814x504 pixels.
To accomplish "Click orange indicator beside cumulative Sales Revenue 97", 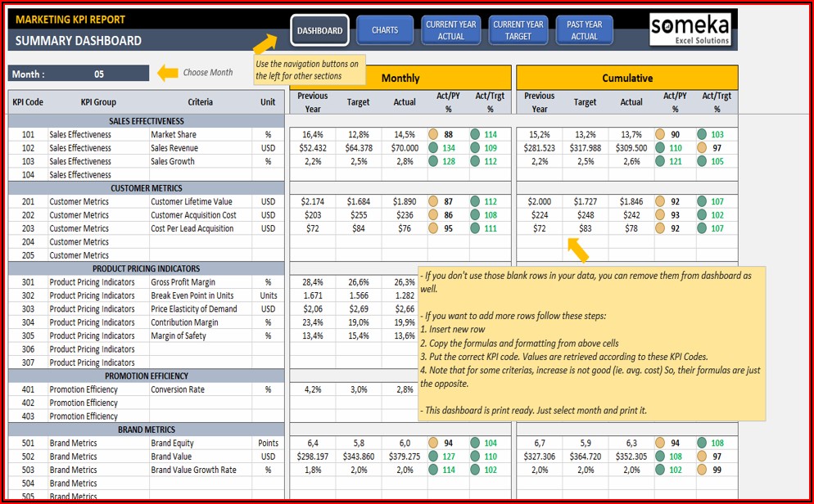I will (x=703, y=148).
